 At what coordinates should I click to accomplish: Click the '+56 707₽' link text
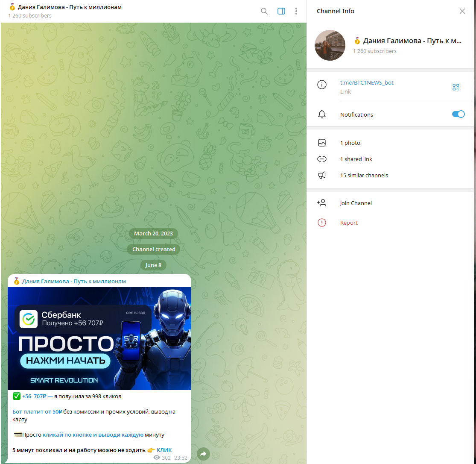pyautogui.click(x=34, y=396)
